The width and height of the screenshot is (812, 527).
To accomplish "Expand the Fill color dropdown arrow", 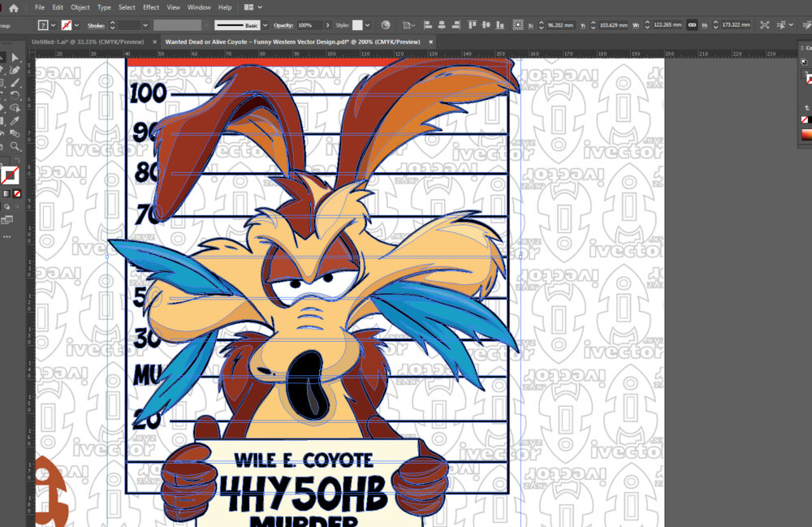I will [53, 25].
